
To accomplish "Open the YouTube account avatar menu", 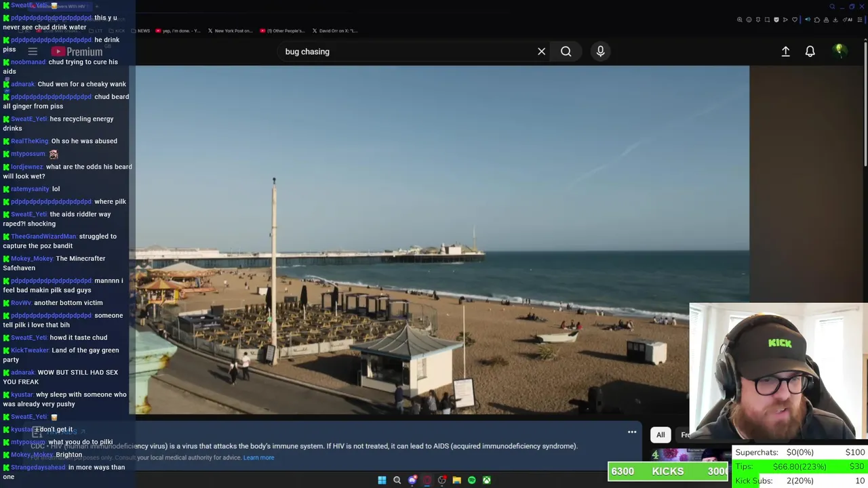I will (840, 52).
